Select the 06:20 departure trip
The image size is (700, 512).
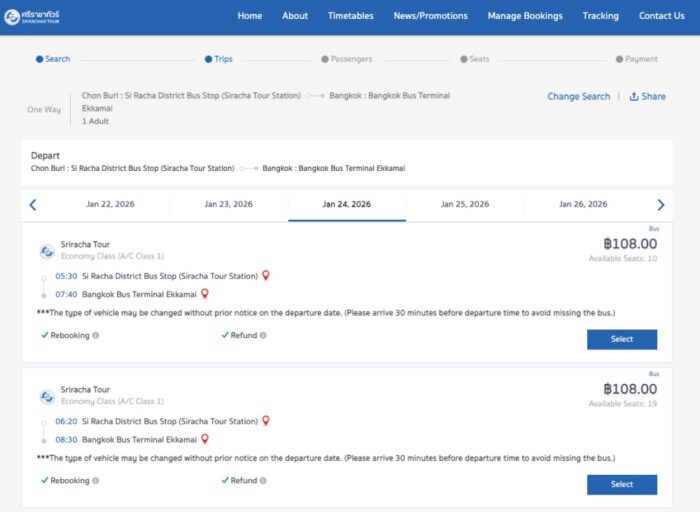click(621, 485)
